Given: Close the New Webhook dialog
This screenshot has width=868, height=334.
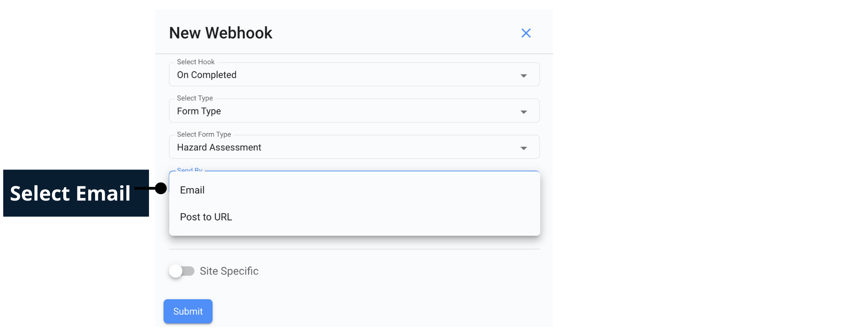Looking at the screenshot, I should click(526, 33).
